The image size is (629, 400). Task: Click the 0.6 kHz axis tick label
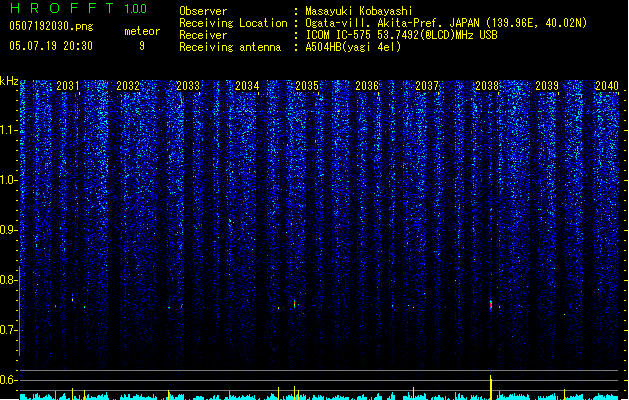pyautogui.click(x=8, y=380)
